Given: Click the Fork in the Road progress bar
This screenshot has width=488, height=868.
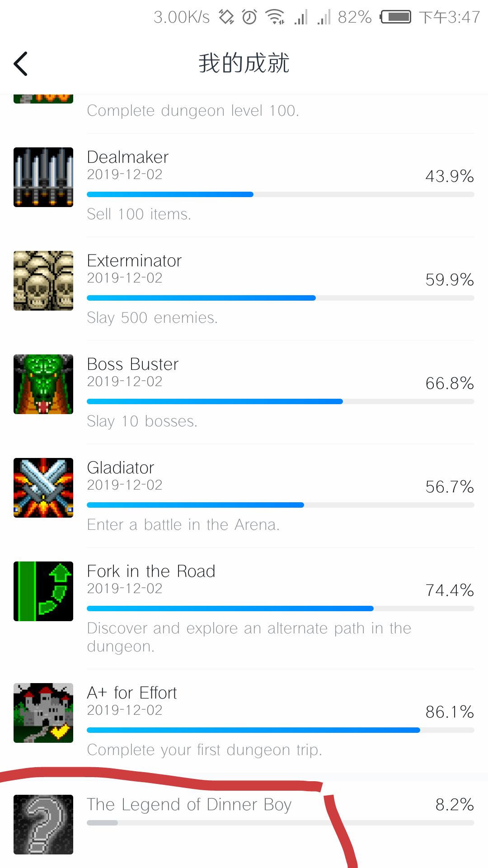Looking at the screenshot, I should pos(281,609).
